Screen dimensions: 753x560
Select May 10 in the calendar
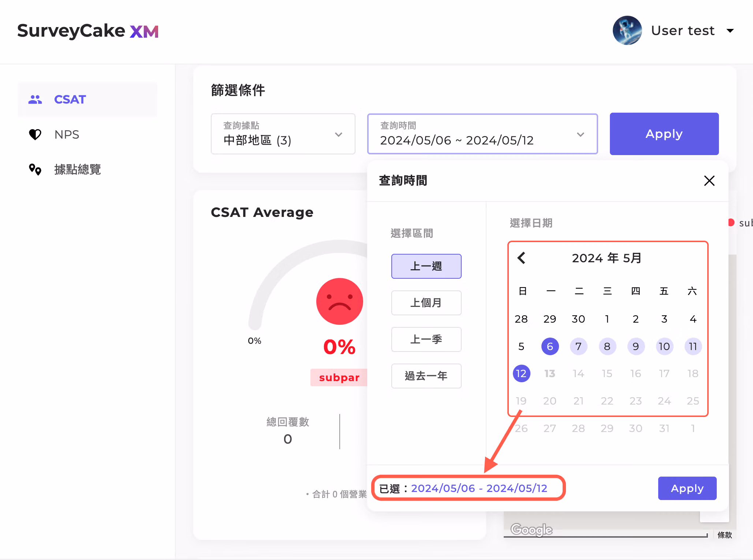coord(664,346)
